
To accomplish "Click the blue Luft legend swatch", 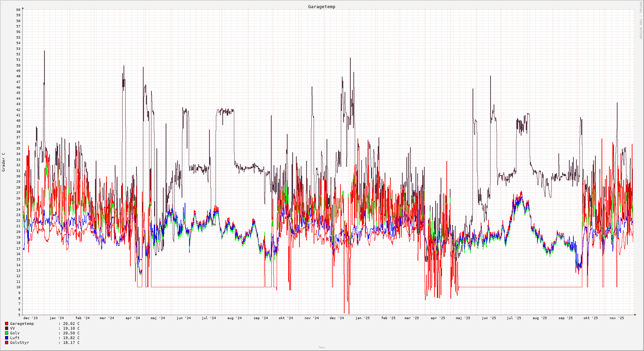I will coord(6,338).
